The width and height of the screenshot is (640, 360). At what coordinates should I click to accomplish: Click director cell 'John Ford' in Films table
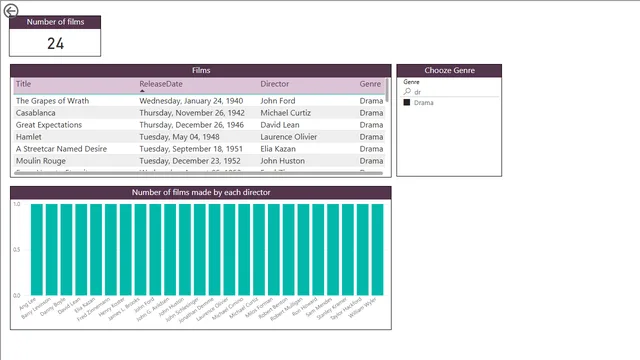click(x=278, y=100)
